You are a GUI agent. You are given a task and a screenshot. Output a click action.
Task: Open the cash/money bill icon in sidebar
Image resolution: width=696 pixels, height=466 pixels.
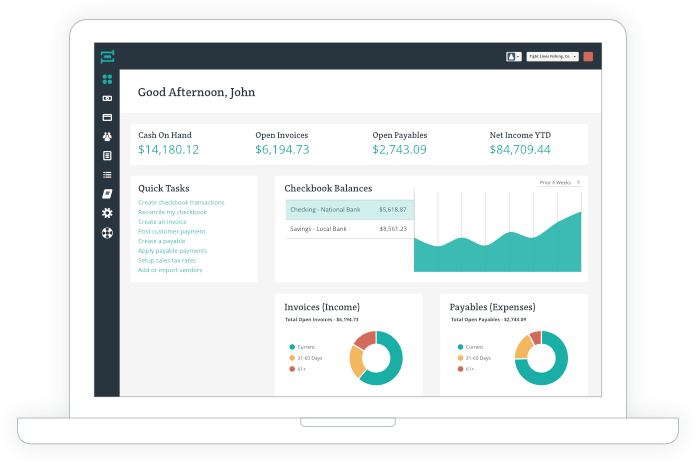(x=107, y=98)
